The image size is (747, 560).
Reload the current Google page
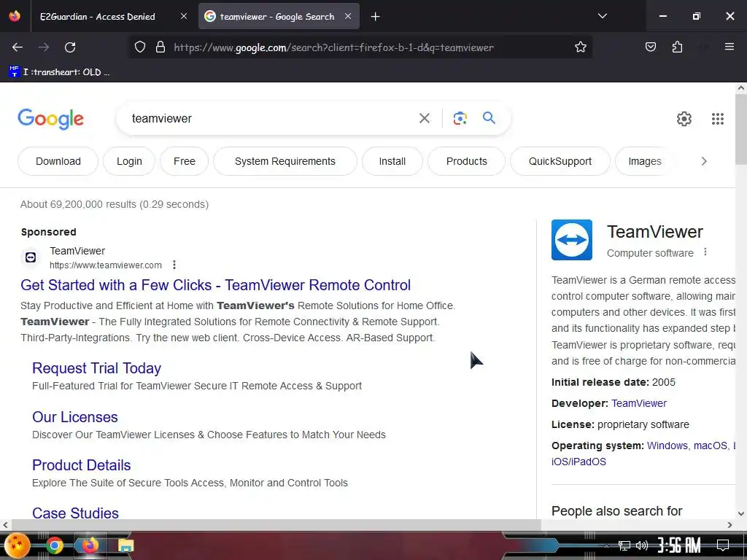click(x=70, y=47)
